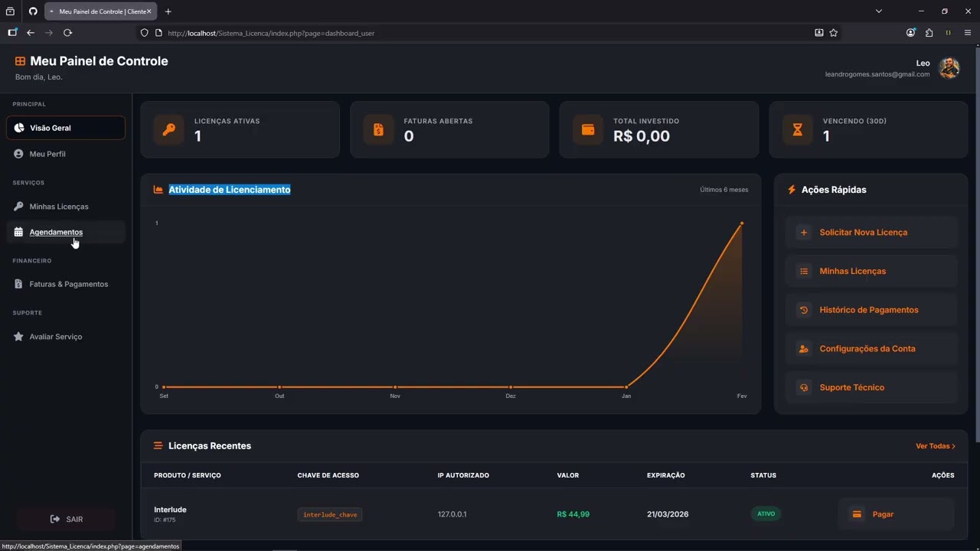Click the headset icon on Suporte Técnico
This screenshot has height=551, width=980.
tap(803, 387)
